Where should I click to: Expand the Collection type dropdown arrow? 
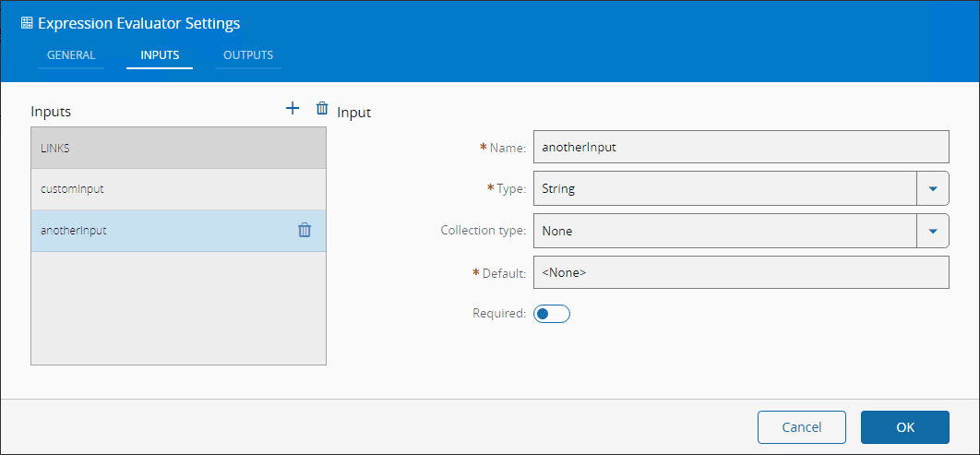(932, 231)
